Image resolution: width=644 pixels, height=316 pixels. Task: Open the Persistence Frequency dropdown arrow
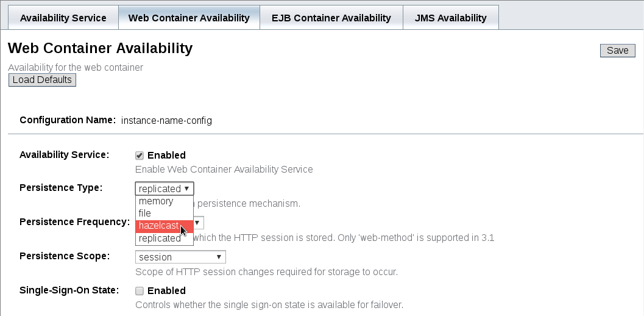[x=197, y=223]
